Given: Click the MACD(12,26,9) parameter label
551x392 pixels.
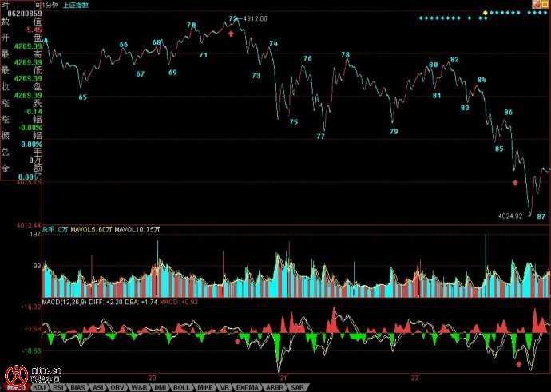Looking at the screenshot, I should pos(65,302).
